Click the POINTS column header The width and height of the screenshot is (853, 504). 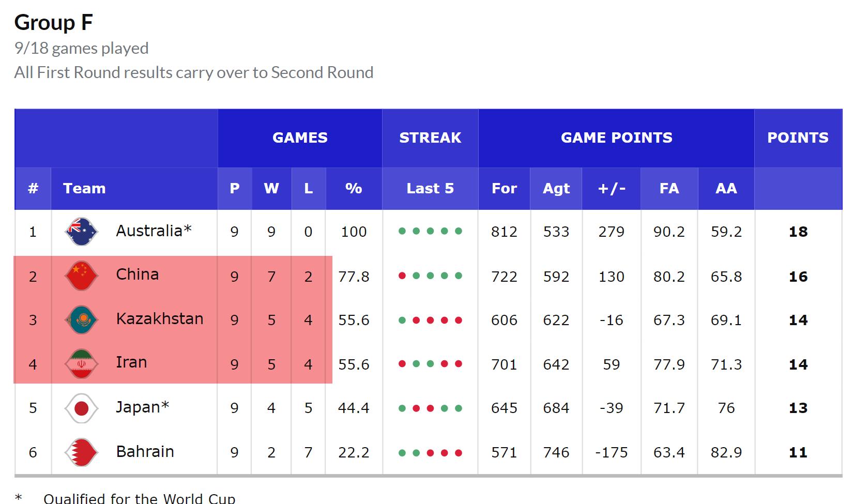tap(798, 138)
